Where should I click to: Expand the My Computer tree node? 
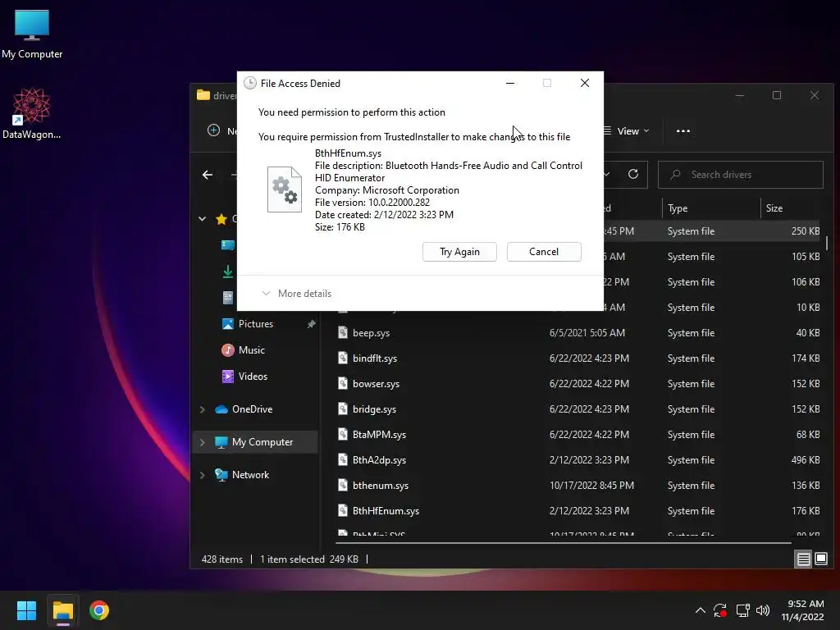pyautogui.click(x=202, y=442)
